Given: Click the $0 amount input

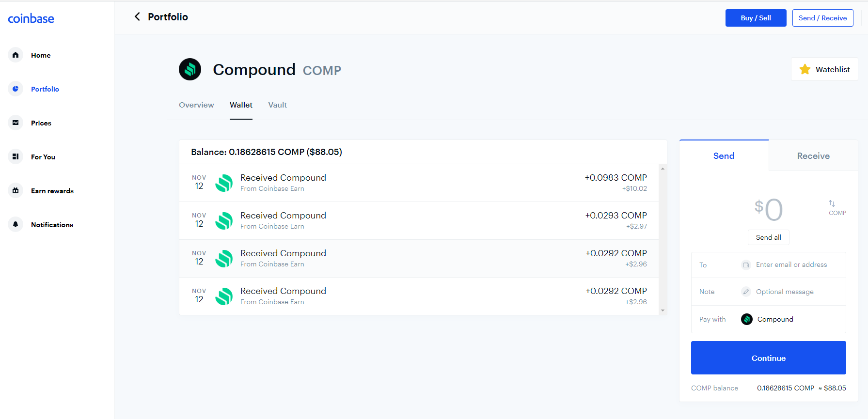Looking at the screenshot, I should click(769, 209).
